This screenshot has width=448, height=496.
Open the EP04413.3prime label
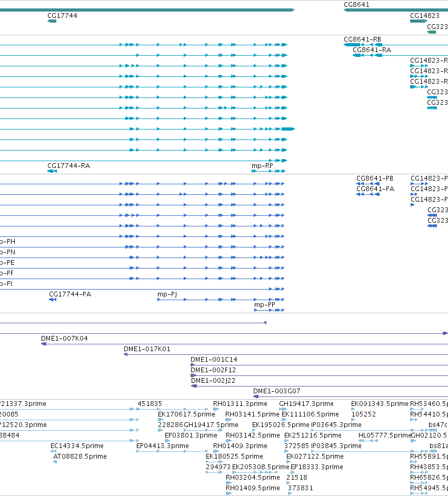coord(163,445)
